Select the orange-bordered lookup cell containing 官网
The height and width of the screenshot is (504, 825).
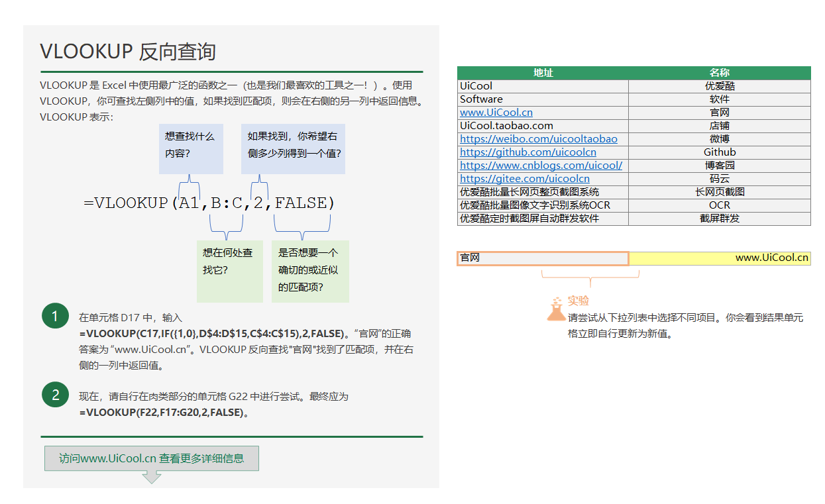pos(543,258)
